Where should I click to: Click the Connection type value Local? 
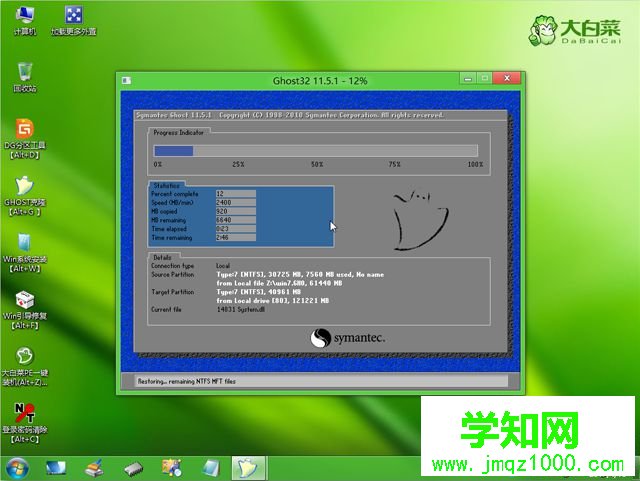click(x=223, y=265)
